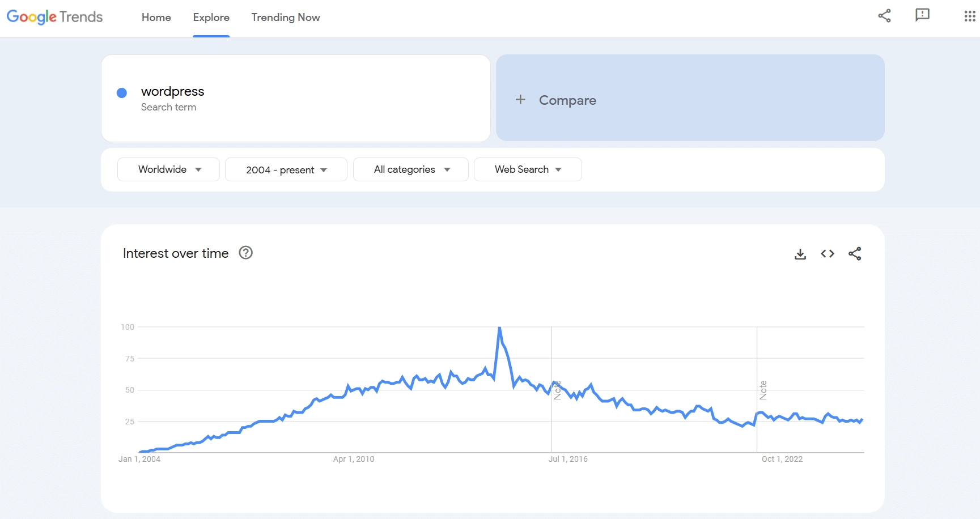Click the blue wordpress color dot

coord(122,93)
